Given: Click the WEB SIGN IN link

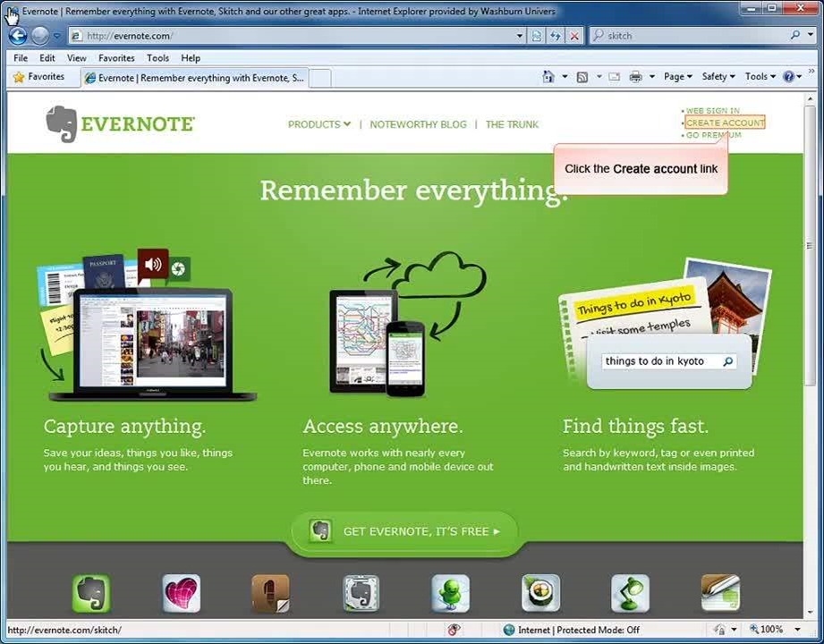Looking at the screenshot, I should point(712,110).
